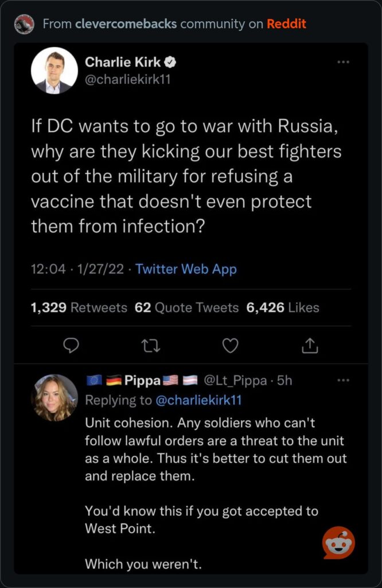Click Pippa's profile avatar
This screenshot has height=588, width=382.
coord(55,397)
